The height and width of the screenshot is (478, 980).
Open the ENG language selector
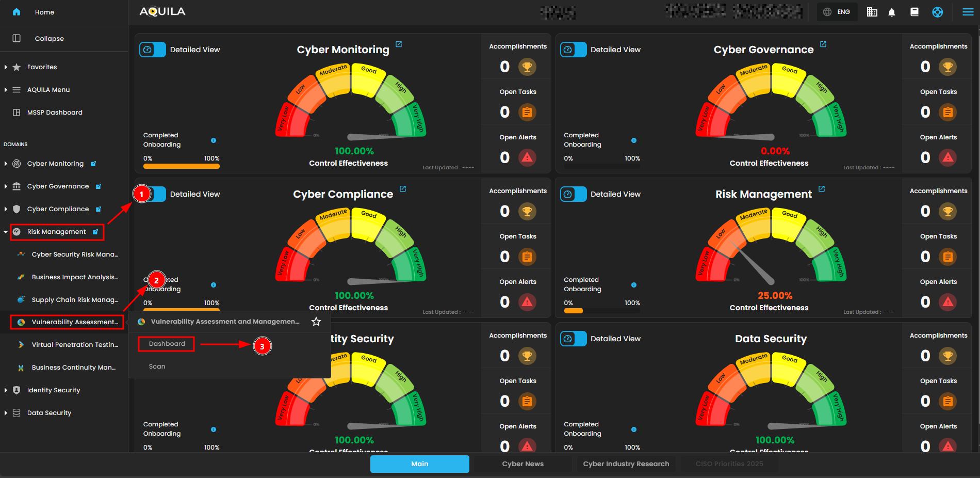837,12
